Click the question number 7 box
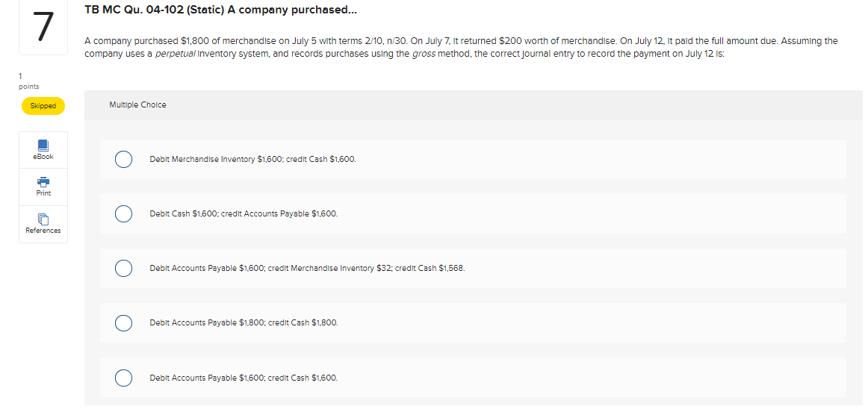868x409 pixels. 43,28
